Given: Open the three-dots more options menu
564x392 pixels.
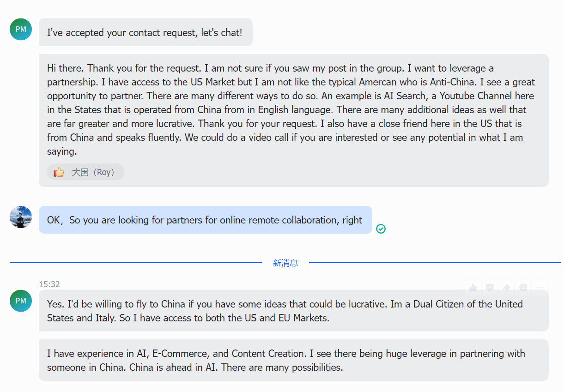Looking at the screenshot, I should click(540, 288).
